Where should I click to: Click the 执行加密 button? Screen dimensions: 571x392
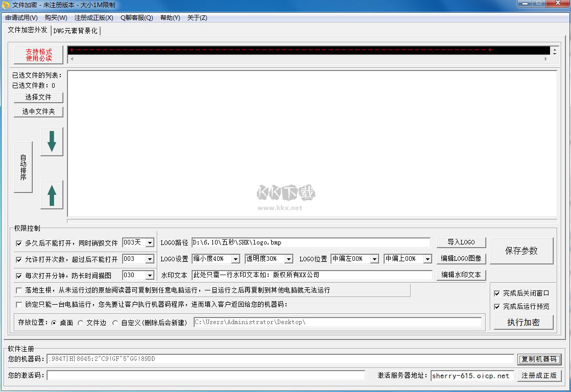[x=524, y=323]
